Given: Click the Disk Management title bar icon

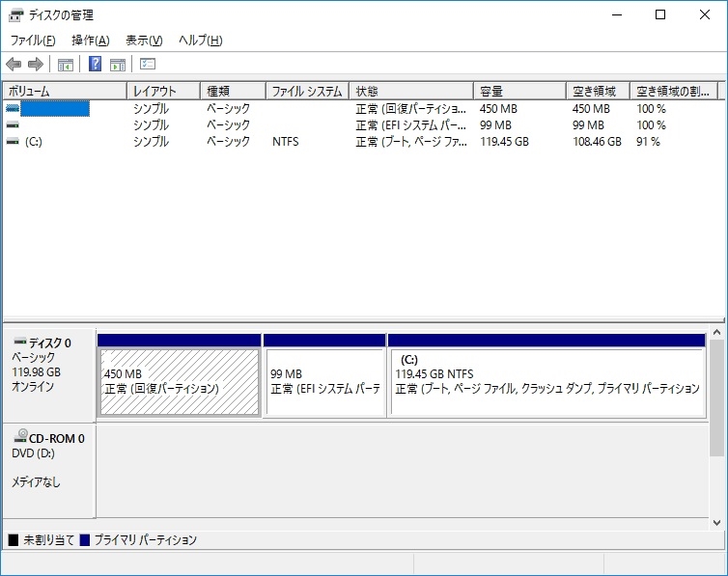Looking at the screenshot, I should click(x=15, y=15).
